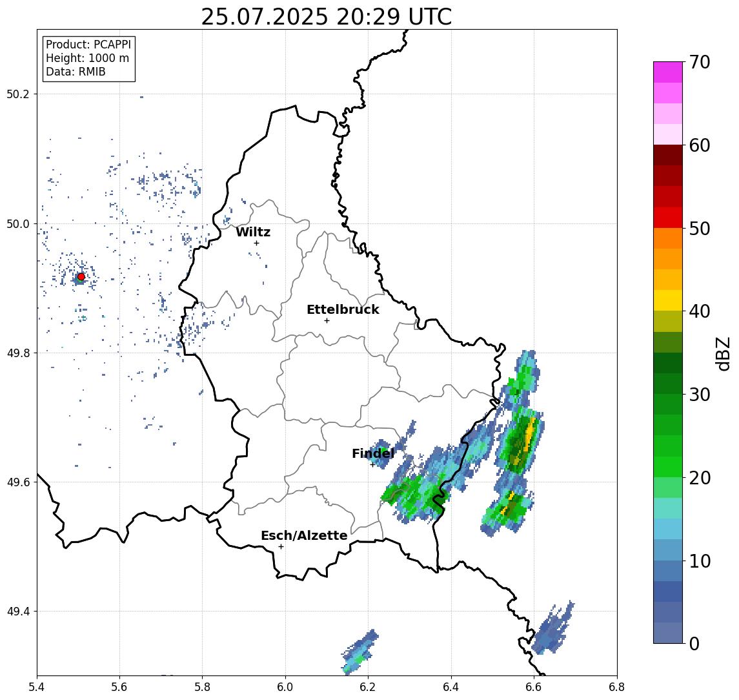This screenshot has height=700, width=739.
Task: Click the 'Ettelbruck' city label
Action: [x=343, y=309]
